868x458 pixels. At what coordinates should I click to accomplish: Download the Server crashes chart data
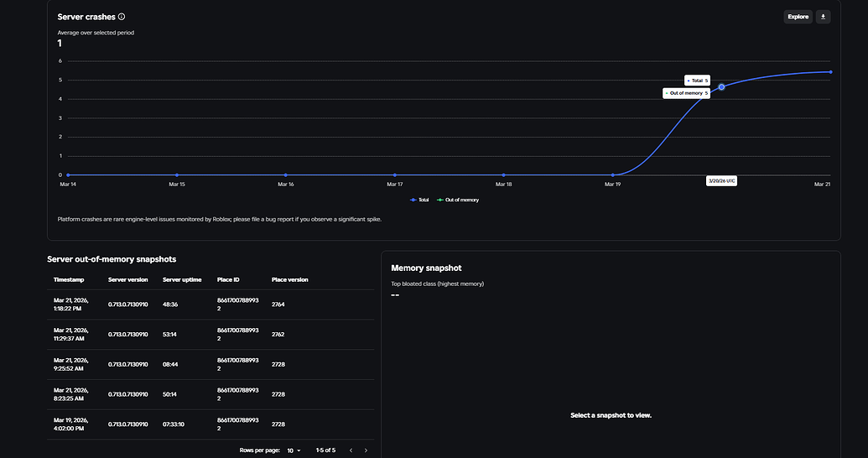823,17
